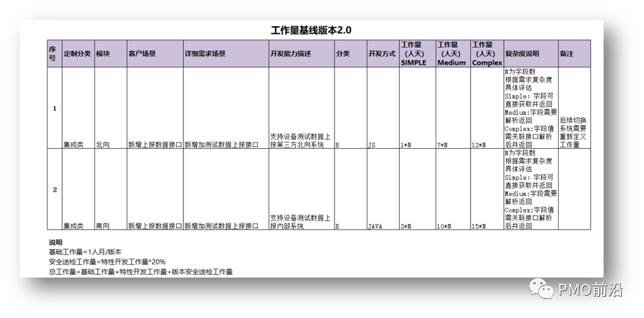644x318 pixels.
Task: Select the 南向 module cell
Action: point(111,189)
